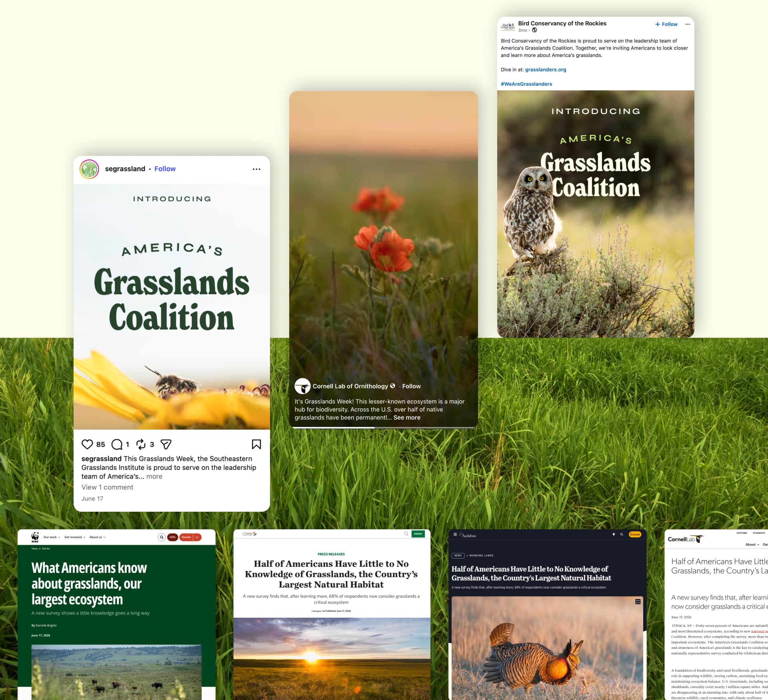
Task: Click the globe visibility icon on Bird Conservancy post
Action: [x=534, y=30]
